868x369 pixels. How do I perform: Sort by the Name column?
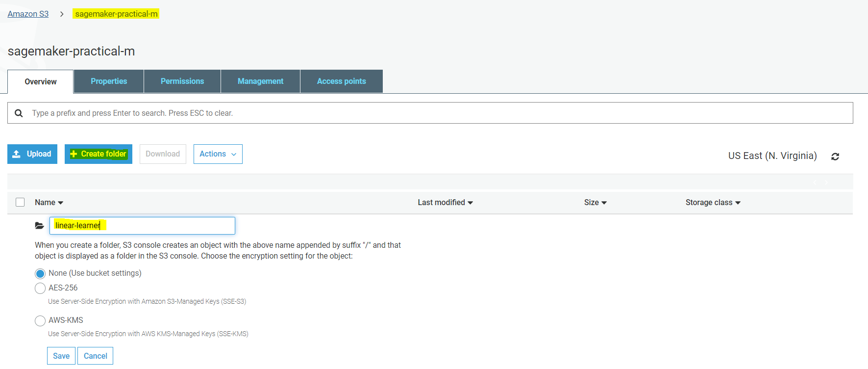coord(49,203)
